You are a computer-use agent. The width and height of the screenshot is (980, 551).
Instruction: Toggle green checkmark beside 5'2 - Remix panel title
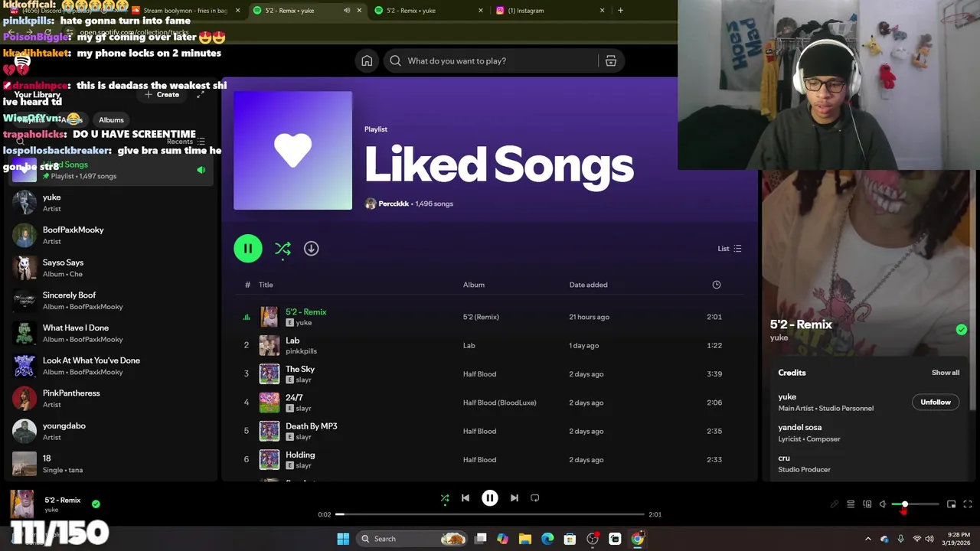pyautogui.click(x=962, y=330)
